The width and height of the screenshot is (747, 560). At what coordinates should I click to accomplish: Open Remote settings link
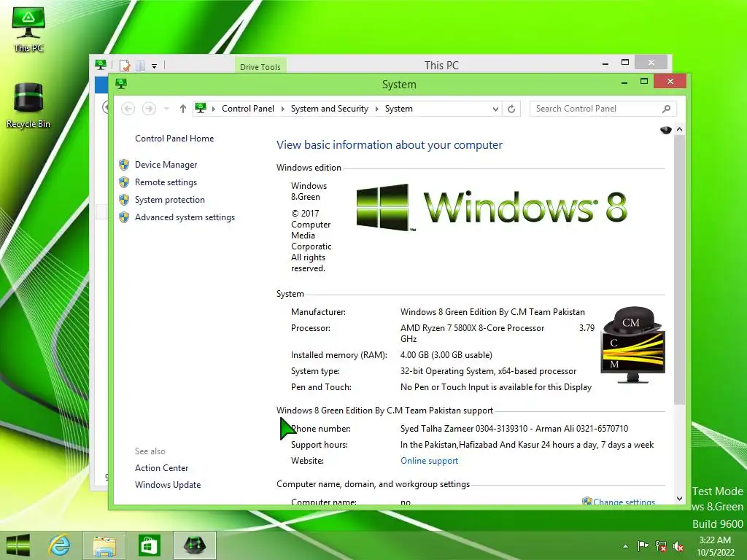[166, 182]
